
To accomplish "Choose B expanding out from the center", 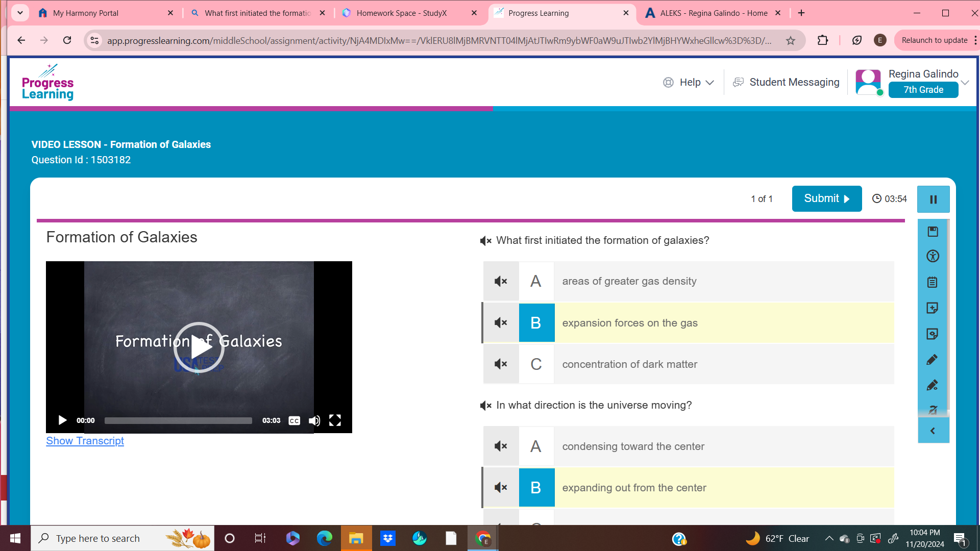I will (x=688, y=488).
